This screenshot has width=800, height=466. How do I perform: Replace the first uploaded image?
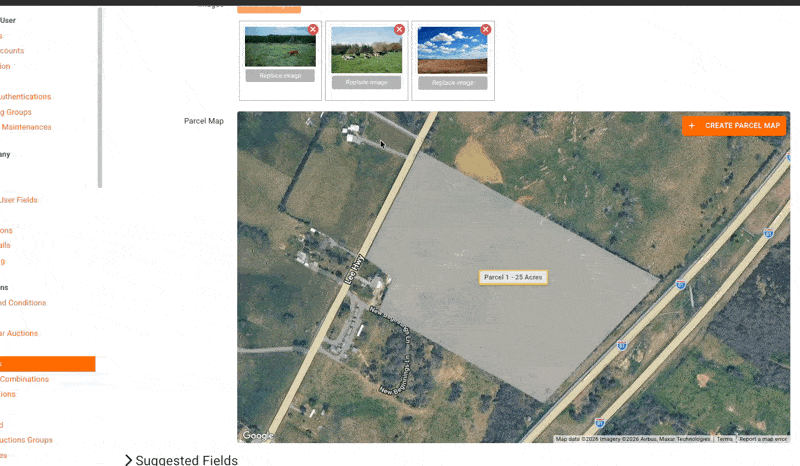(280, 76)
